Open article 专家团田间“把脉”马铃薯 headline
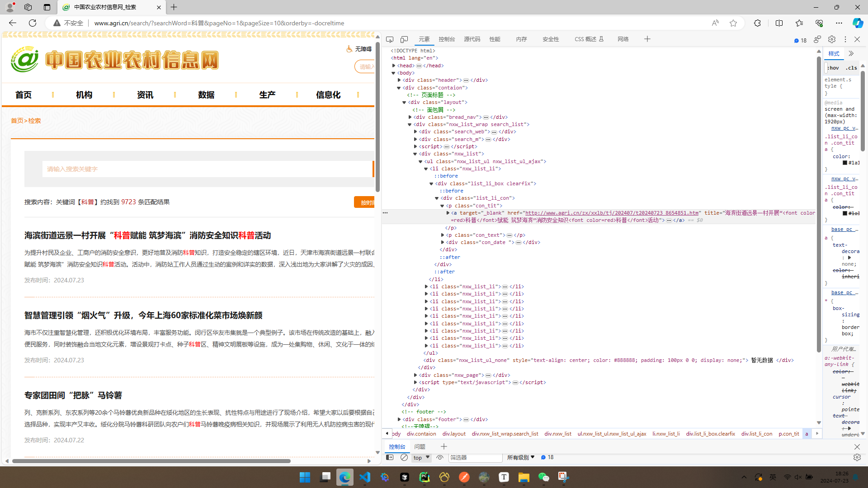Image resolution: width=868 pixels, height=488 pixels. (73, 395)
